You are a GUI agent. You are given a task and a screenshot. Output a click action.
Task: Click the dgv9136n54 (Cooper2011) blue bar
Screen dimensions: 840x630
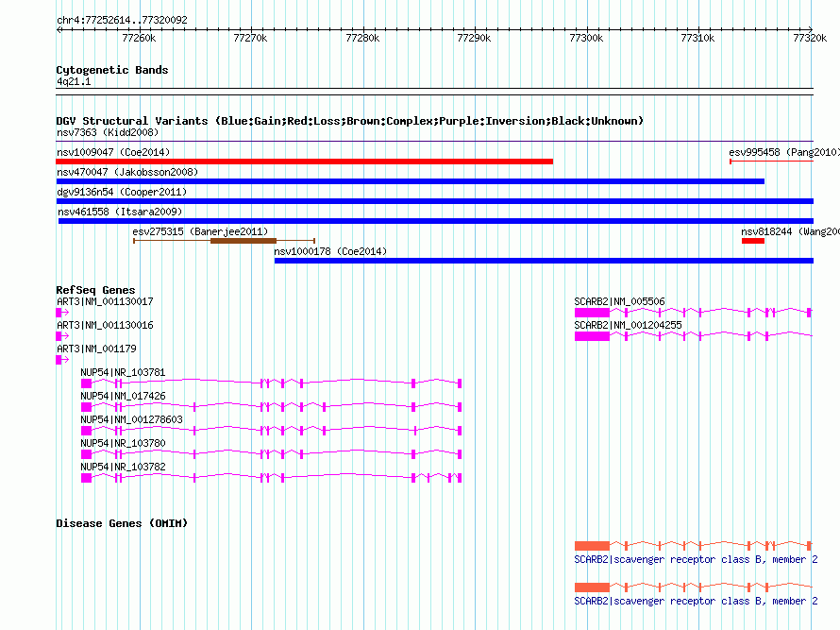point(434,201)
